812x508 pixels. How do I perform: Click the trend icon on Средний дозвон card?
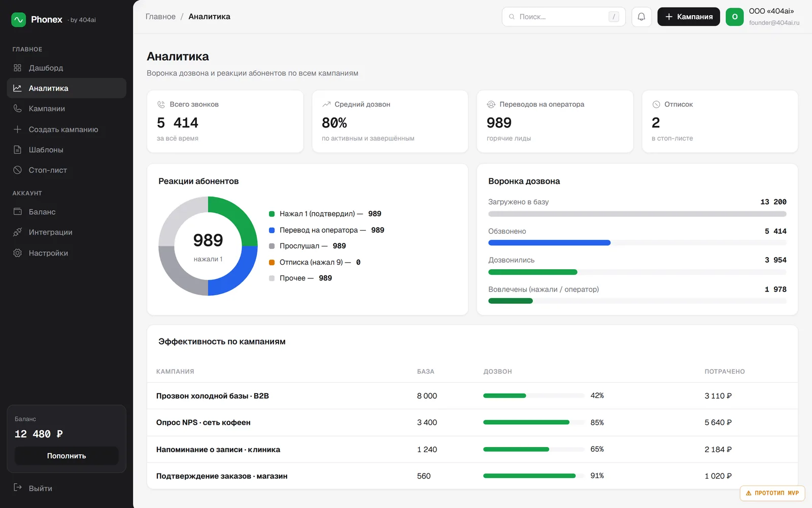click(326, 104)
